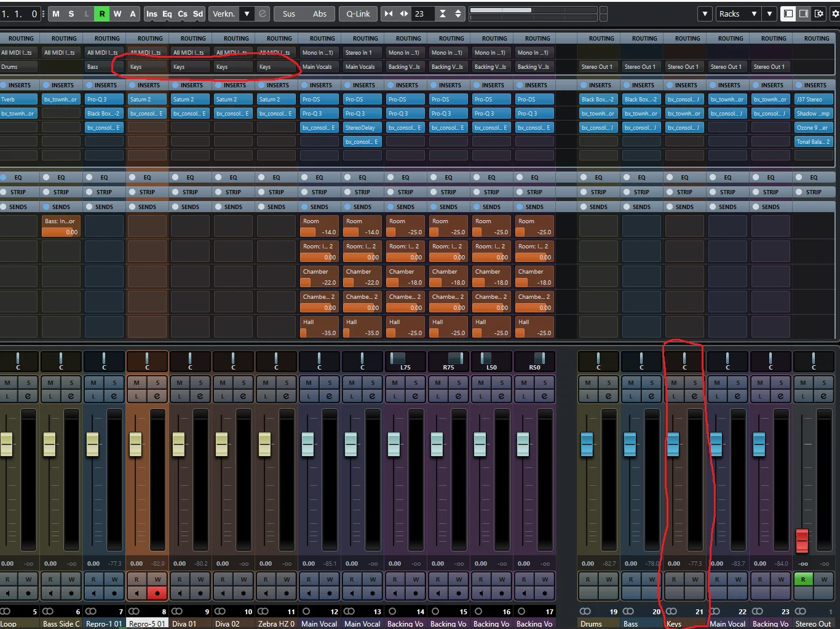This screenshot has height=629, width=840.
Task: Click the Q-Link button
Action: pyautogui.click(x=358, y=14)
